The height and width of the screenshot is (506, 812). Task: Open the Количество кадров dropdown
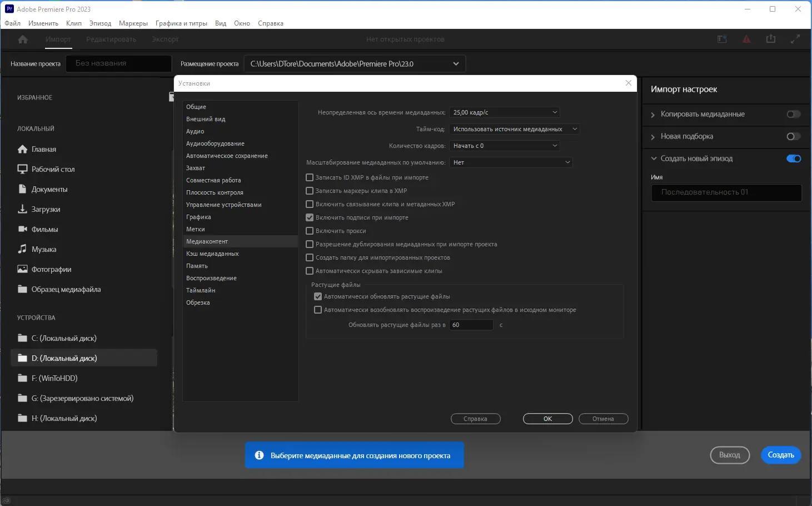pos(505,146)
